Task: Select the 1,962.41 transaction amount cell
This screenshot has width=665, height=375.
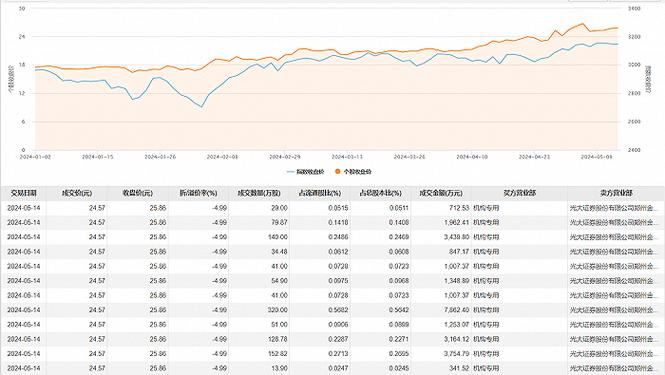Action: pos(457,223)
